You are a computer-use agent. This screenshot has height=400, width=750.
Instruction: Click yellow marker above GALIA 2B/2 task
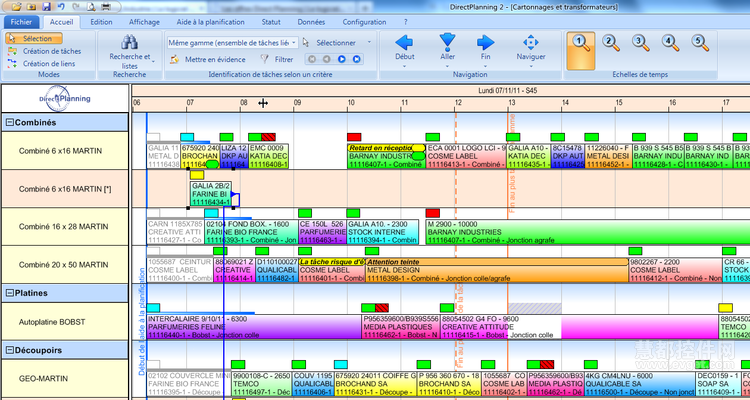pos(197,175)
